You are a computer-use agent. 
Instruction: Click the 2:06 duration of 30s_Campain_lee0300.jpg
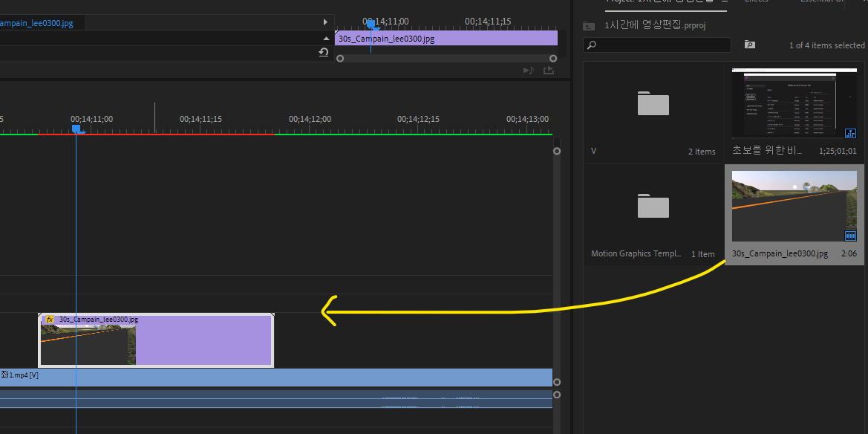[x=849, y=253]
